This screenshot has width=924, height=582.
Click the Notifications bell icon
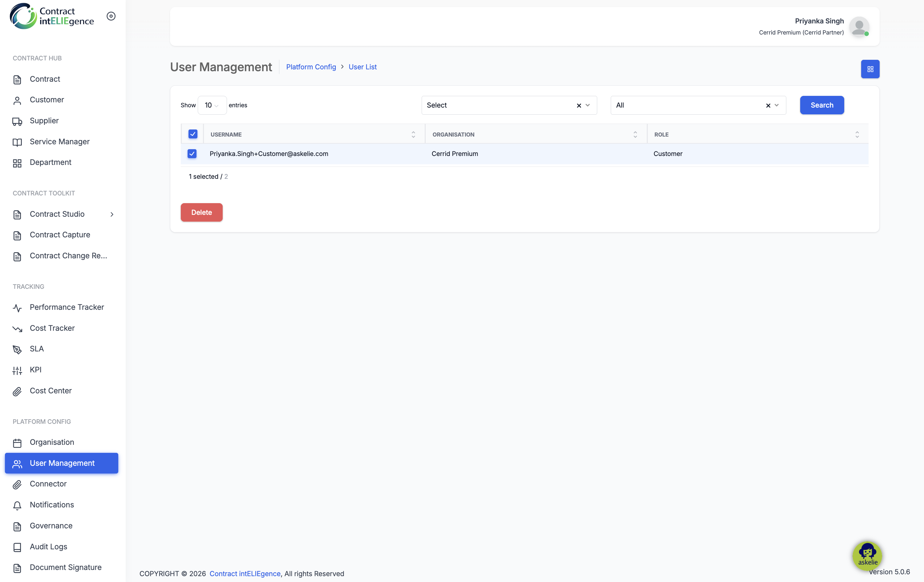17,506
